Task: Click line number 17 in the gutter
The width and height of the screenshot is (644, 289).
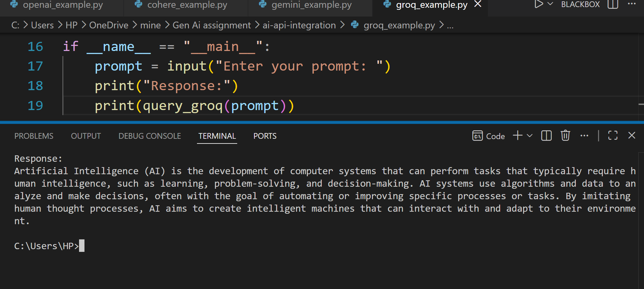Action: click(35, 66)
